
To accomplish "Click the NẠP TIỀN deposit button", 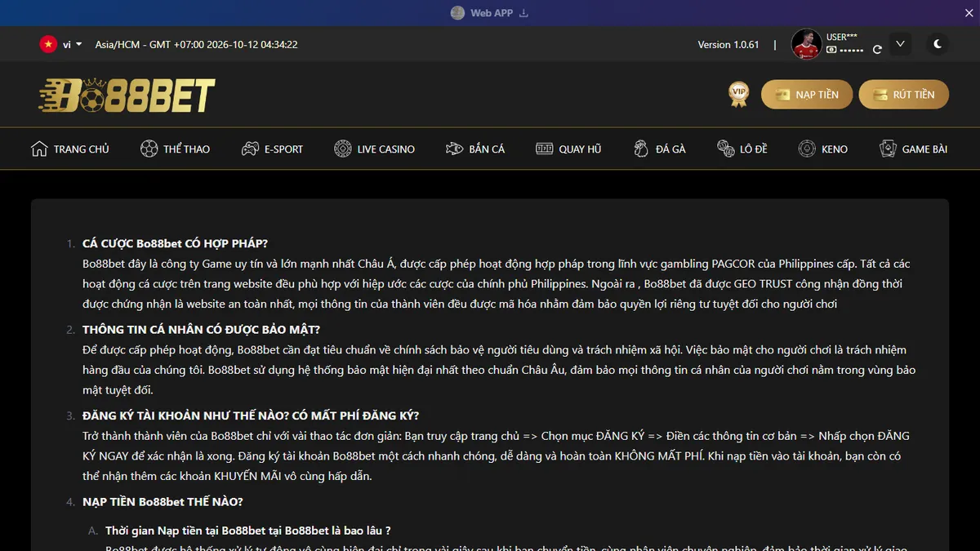I will click(807, 95).
